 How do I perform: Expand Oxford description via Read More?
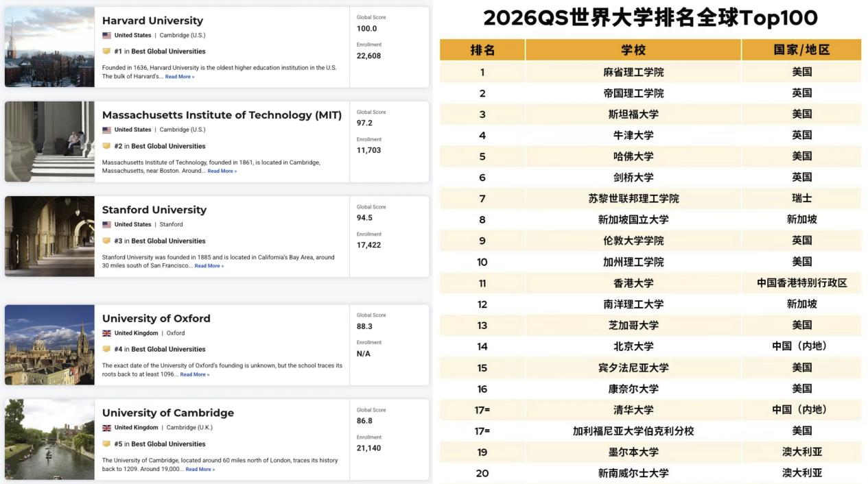195,374
